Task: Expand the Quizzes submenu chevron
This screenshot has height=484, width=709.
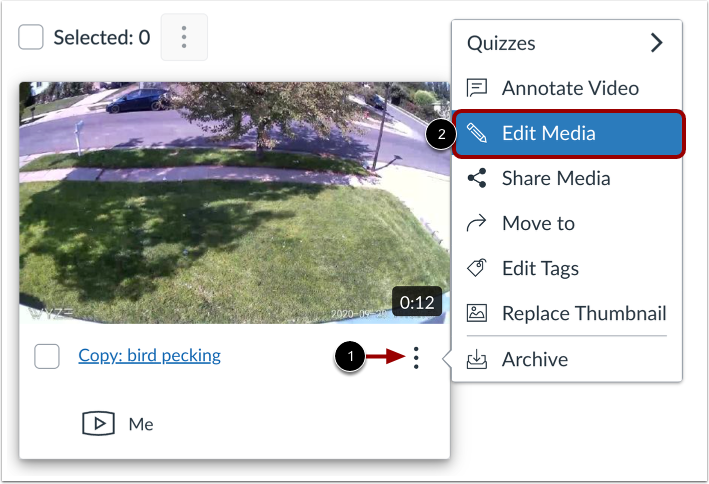Action: tap(657, 43)
